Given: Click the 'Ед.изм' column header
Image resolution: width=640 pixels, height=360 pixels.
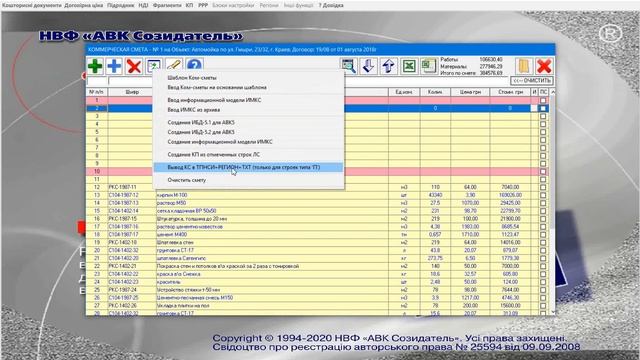Looking at the screenshot, I should click(x=404, y=92).
